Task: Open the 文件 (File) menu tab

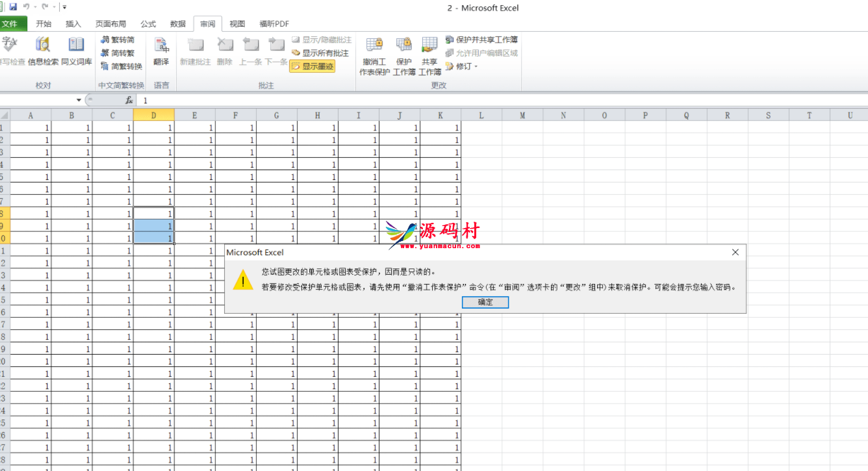Action: [11, 24]
